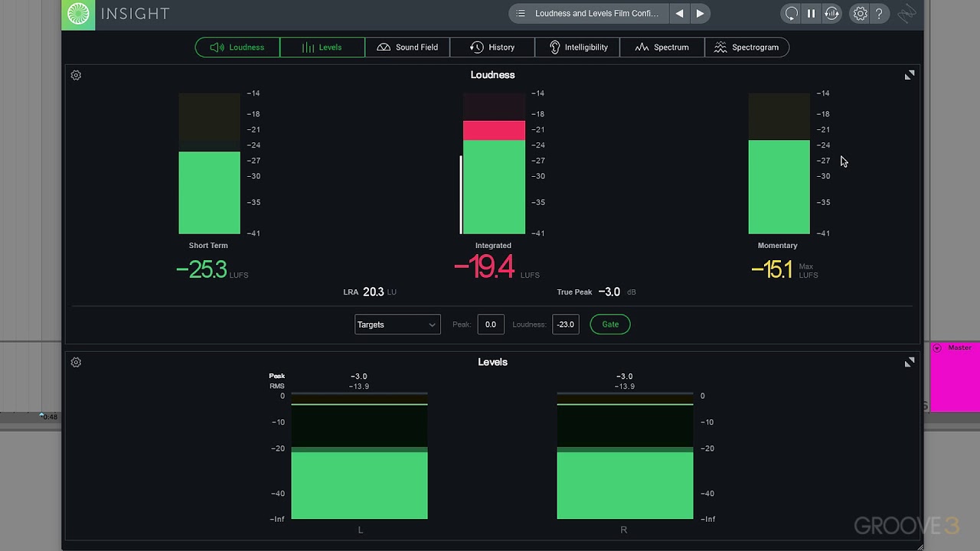
Task: Toggle the Levels module
Action: click(322, 47)
